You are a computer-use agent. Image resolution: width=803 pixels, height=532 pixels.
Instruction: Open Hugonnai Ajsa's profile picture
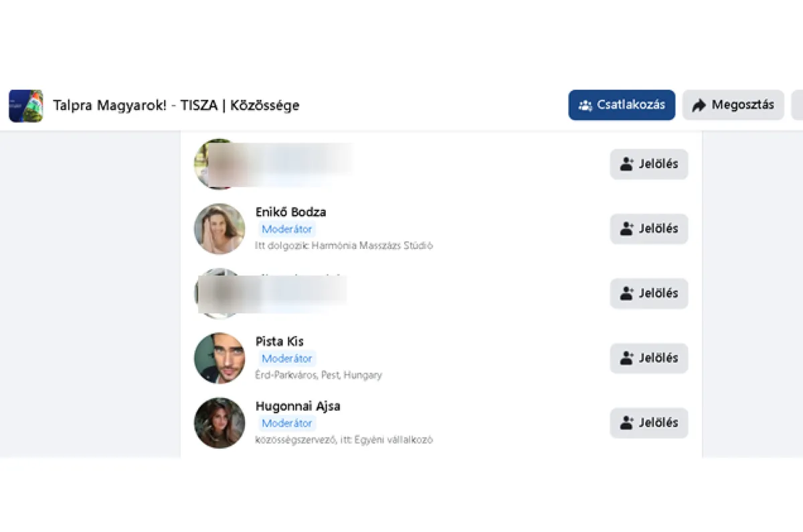pyautogui.click(x=219, y=423)
